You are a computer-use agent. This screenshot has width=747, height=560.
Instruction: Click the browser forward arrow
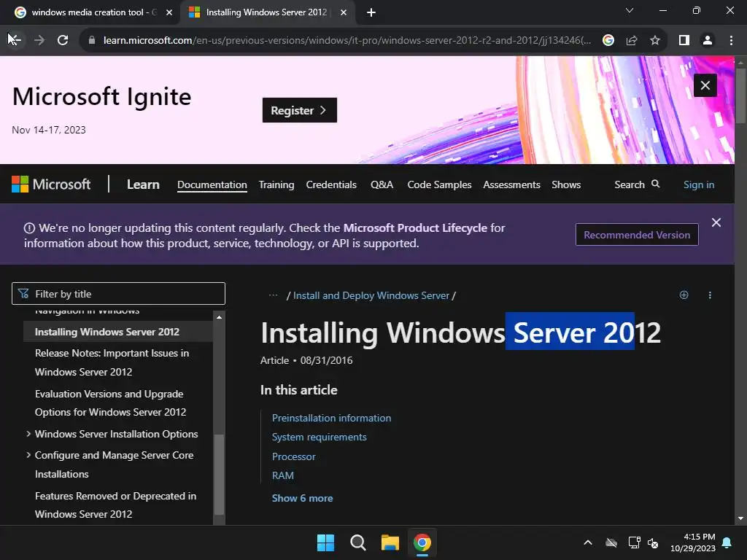[x=39, y=40]
